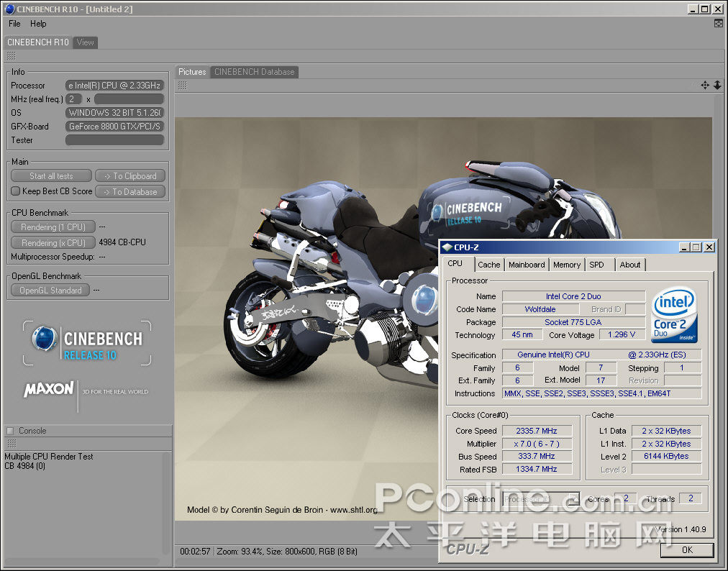Click the '333.7 MHz' Bus Speed value

(537, 457)
